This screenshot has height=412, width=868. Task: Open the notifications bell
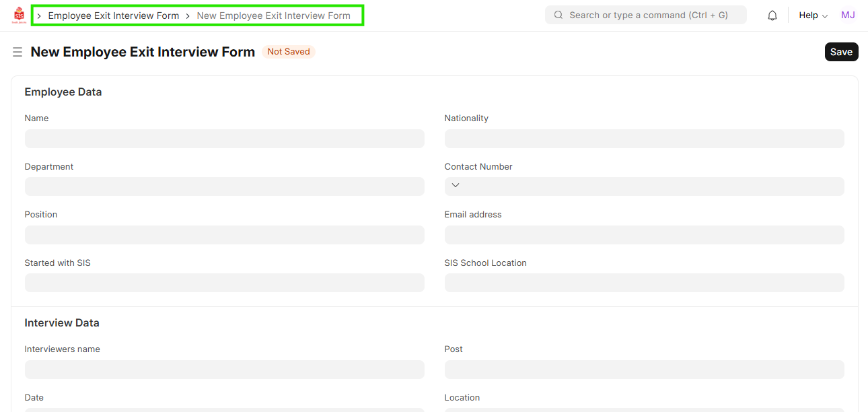coord(772,15)
